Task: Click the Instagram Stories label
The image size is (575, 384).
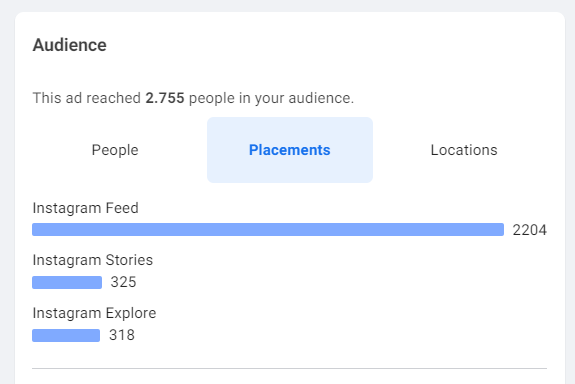Action: pyautogui.click(x=92, y=260)
